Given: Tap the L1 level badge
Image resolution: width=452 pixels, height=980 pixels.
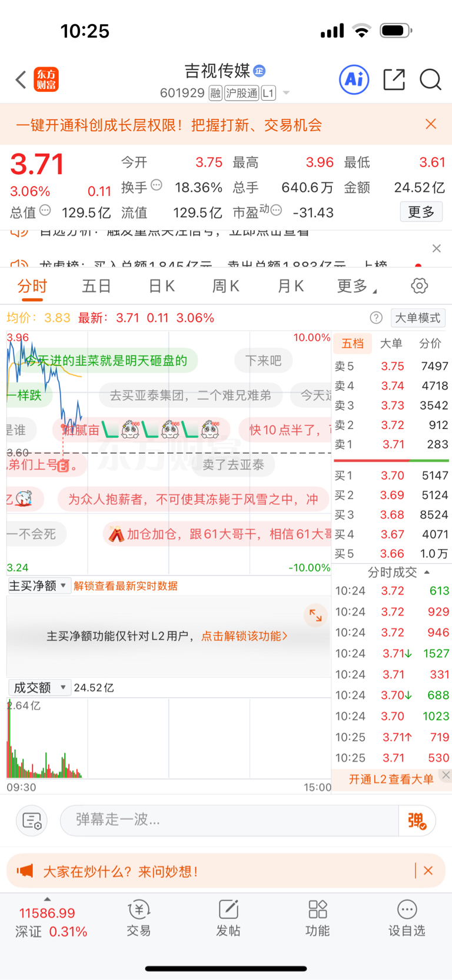Looking at the screenshot, I should pos(268,93).
